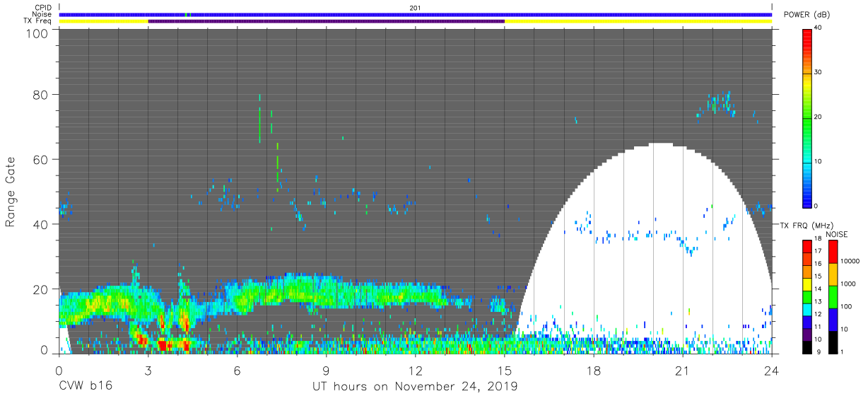Viewport: 868px width, 401px height.
Task: Click the UT hour axis tick label 18
Action: tap(594, 370)
